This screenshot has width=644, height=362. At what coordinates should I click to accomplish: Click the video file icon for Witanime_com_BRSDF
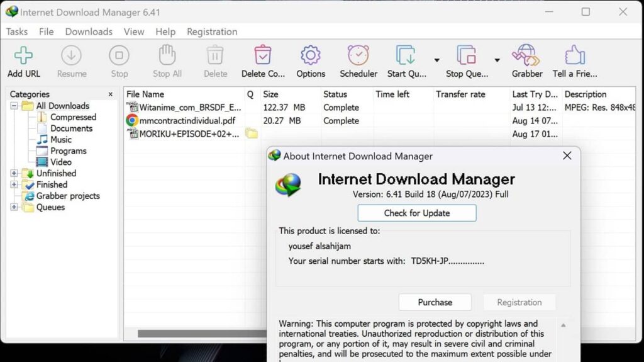click(132, 107)
